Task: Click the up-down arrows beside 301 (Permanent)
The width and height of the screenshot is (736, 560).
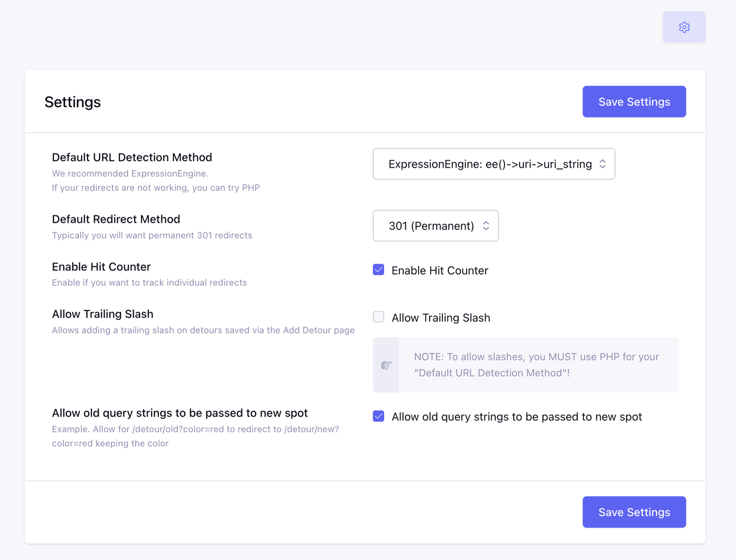Action: click(486, 226)
